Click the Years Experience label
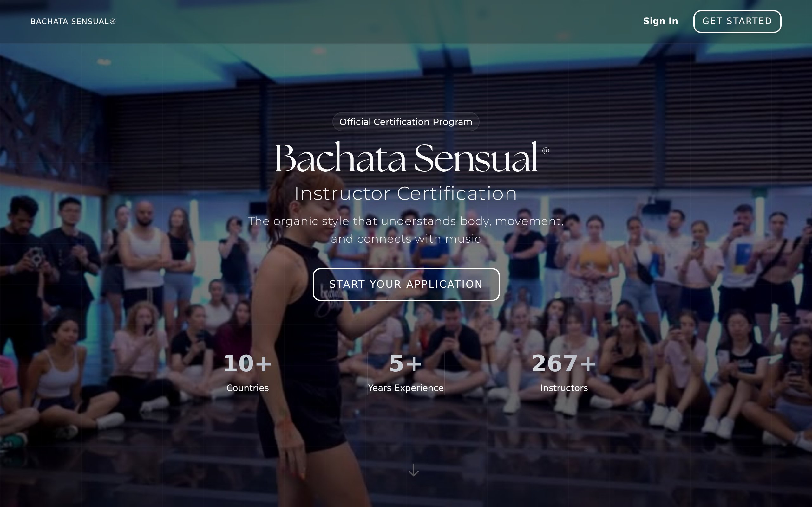The image size is (812, 507). 406,388
